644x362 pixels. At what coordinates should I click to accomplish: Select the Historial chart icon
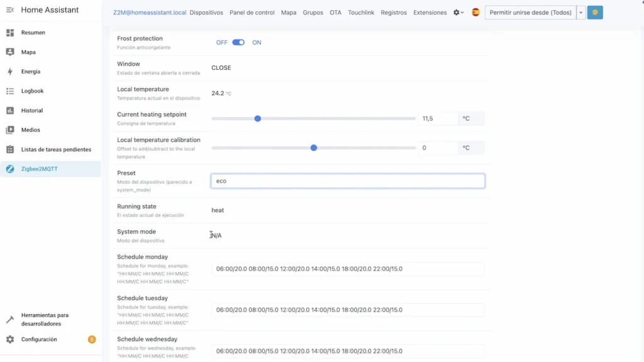tap(10, 111)
